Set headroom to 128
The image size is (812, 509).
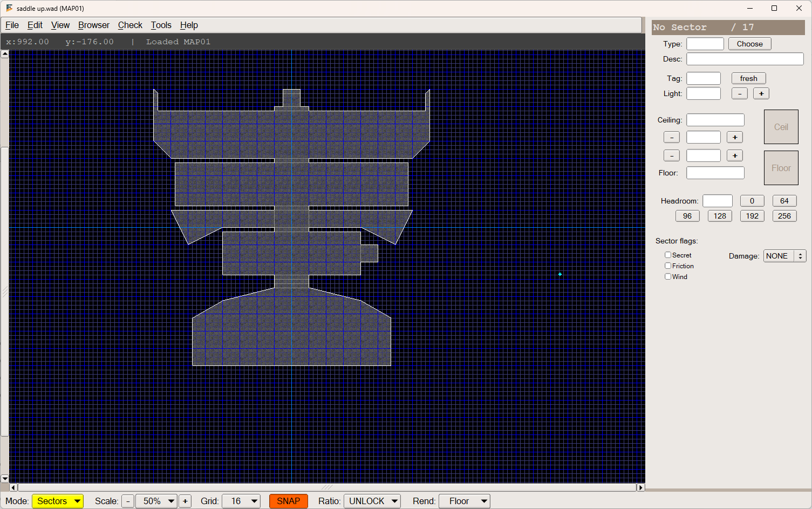coord(720,216)
